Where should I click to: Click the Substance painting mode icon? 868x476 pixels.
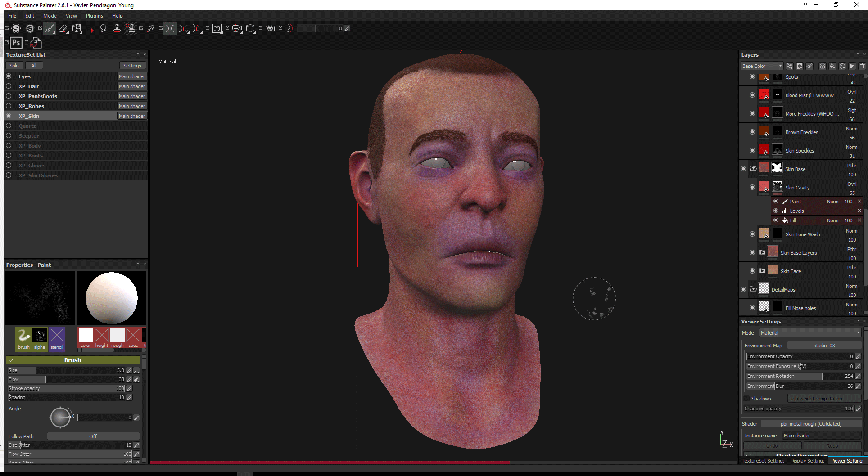pyautogui.click(x=16, y=28)
